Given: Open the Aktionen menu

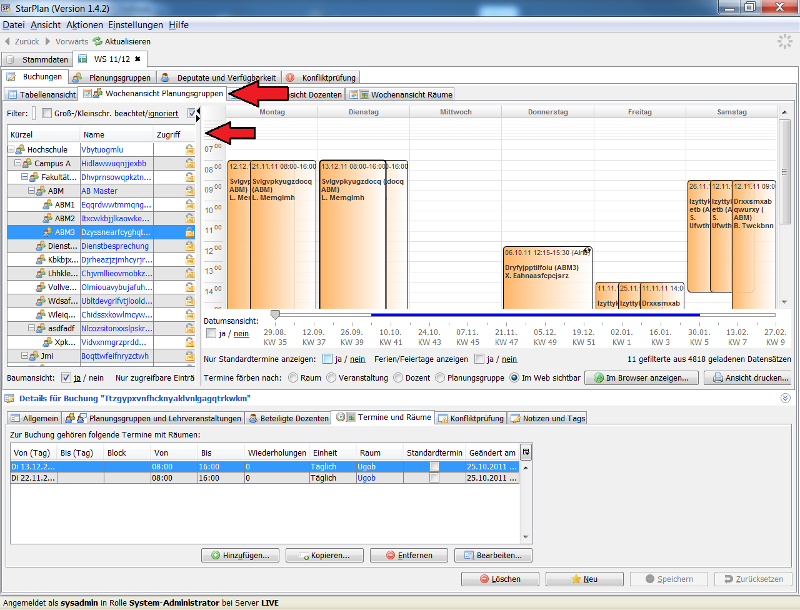Looking at the screenshot, I should tap(84, 24).
